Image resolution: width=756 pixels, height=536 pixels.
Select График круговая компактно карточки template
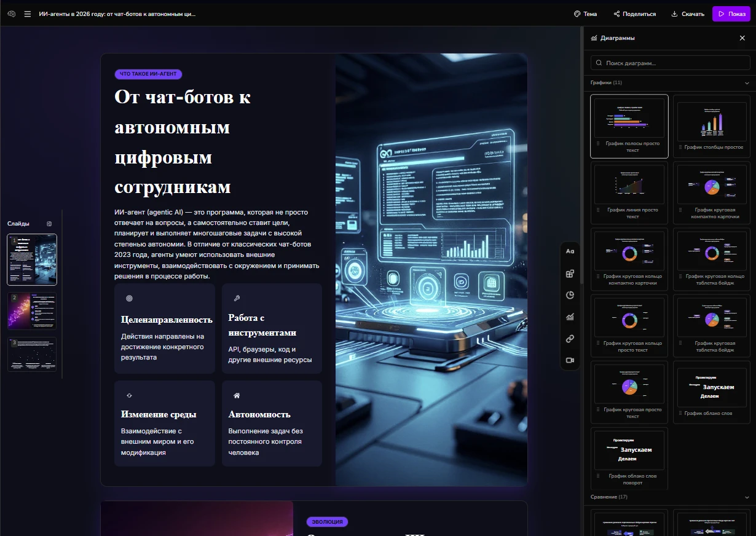712,192
